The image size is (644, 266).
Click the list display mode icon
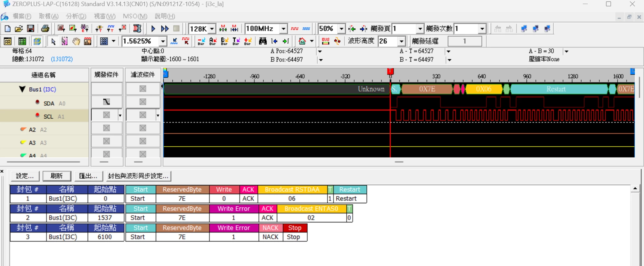click(x=22, y=41)
